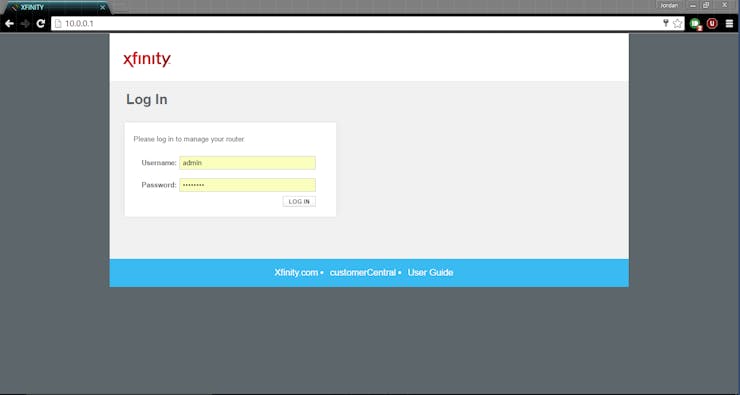The width and height of the screenshot is (740, 395).
Task: Go back using the browser back arrow
Action: coord(9,24)
